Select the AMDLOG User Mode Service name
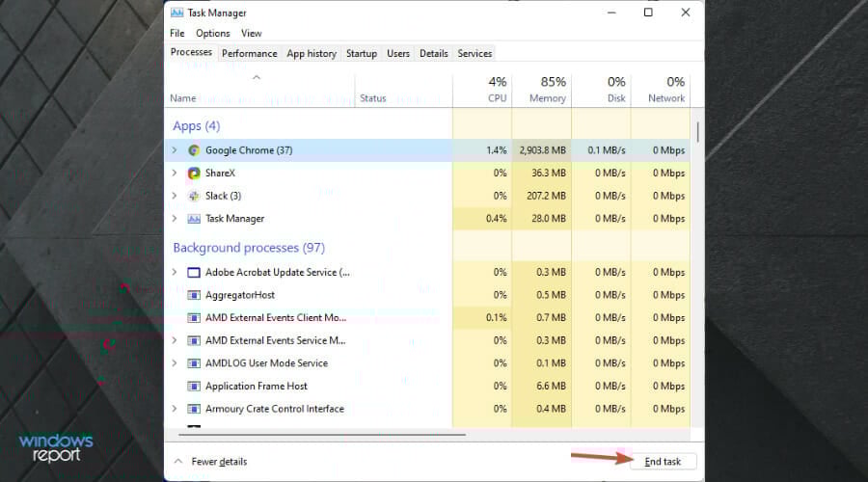 click(266, 363)
